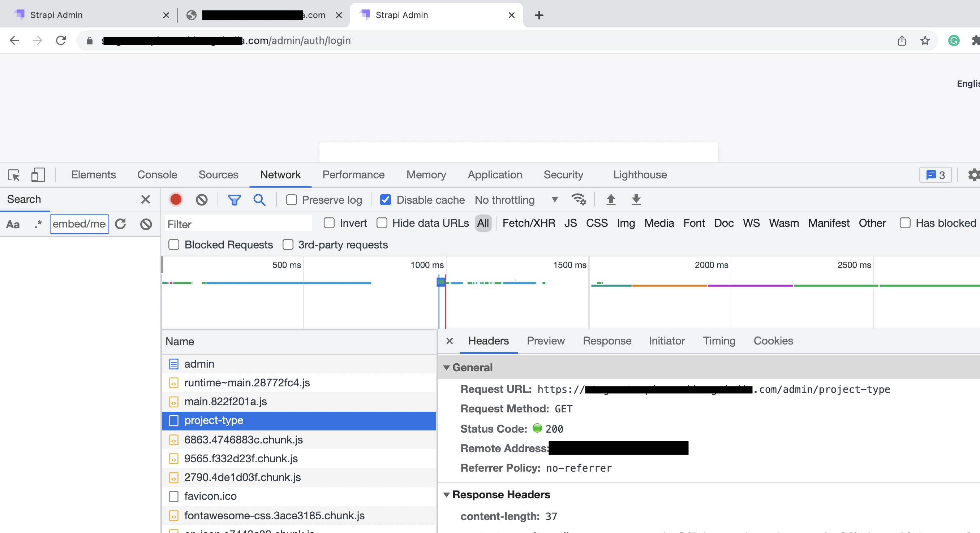
Task: Open network search magnifier icon
Action: 259,200
